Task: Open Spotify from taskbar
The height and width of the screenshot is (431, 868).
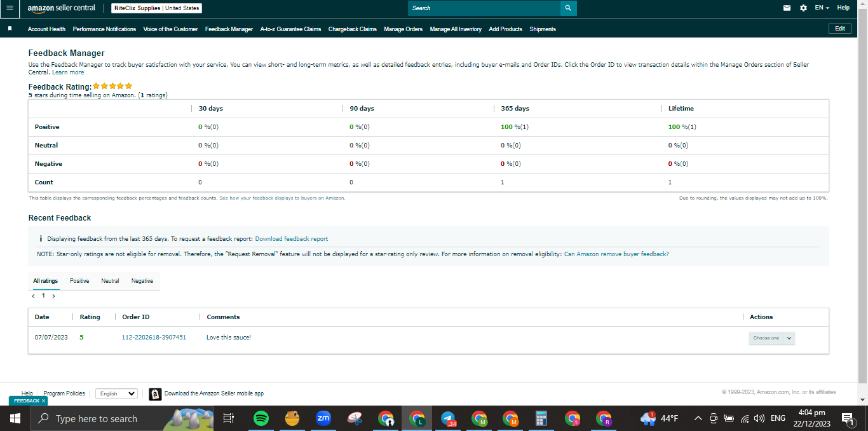Action: (x=261, y=418)
